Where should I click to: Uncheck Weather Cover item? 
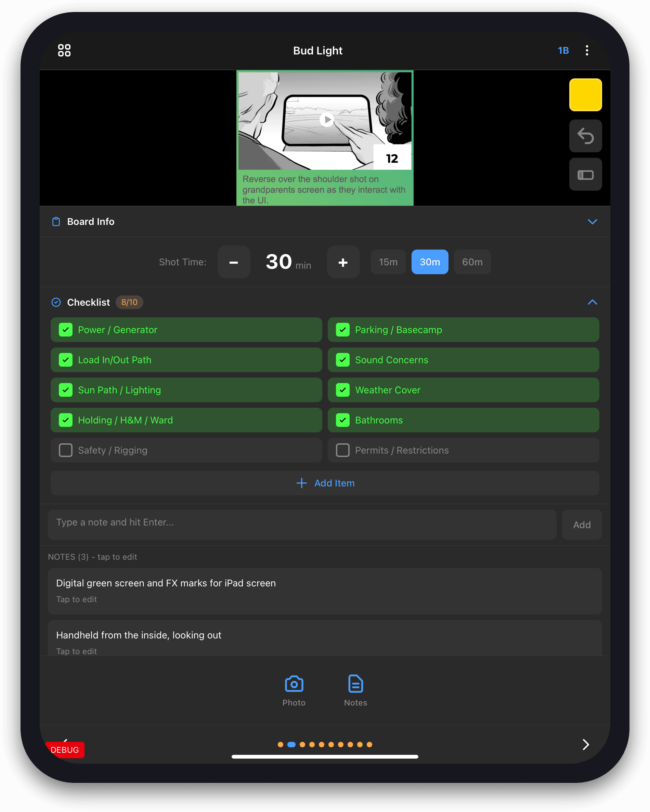tap(463, 390)
